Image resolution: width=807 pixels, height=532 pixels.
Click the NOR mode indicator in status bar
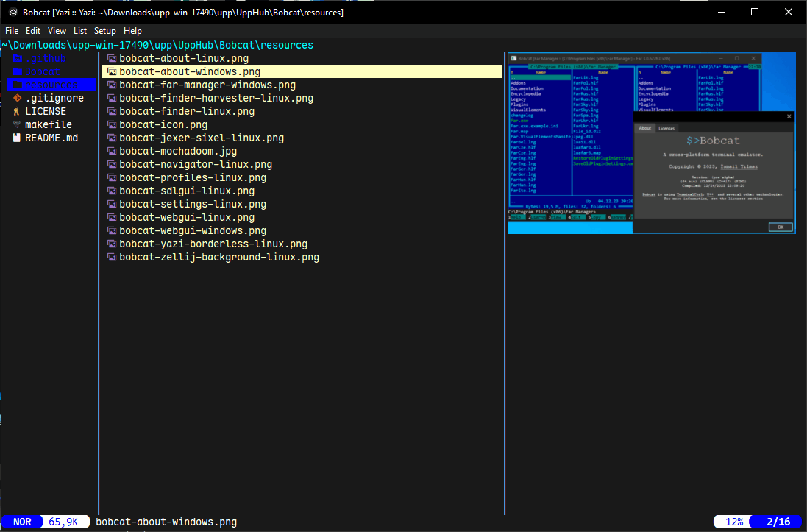tap(22, 522)
